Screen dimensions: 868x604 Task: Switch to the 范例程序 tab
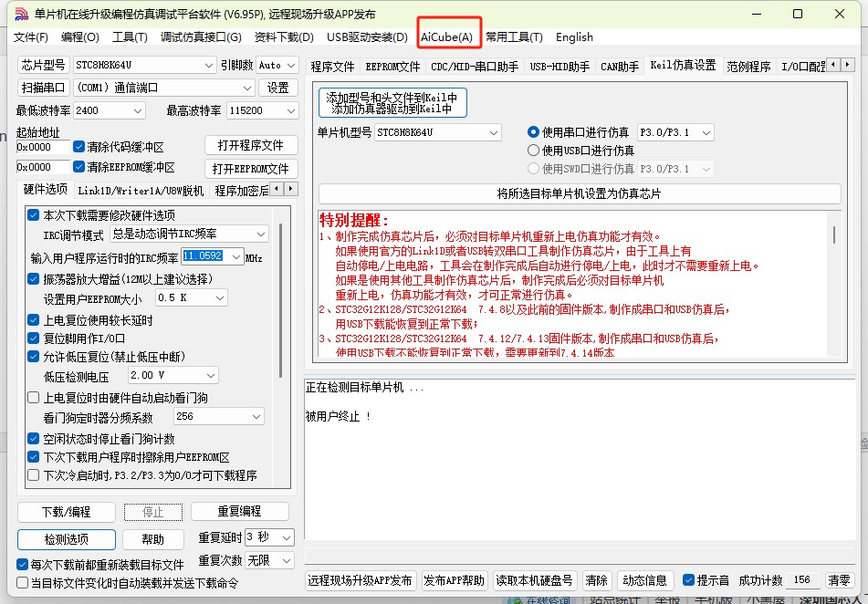pyautogui.click(x=748, y=67)
